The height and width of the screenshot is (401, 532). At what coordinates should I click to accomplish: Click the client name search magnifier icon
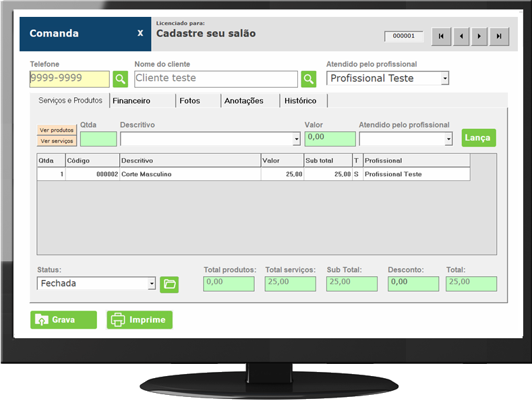coord(309,79)
